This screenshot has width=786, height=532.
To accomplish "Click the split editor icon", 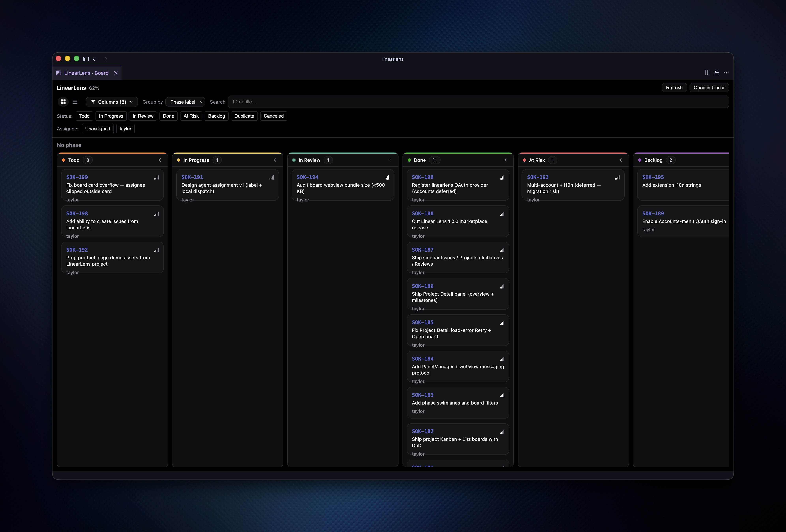I will tap(707, 73).
